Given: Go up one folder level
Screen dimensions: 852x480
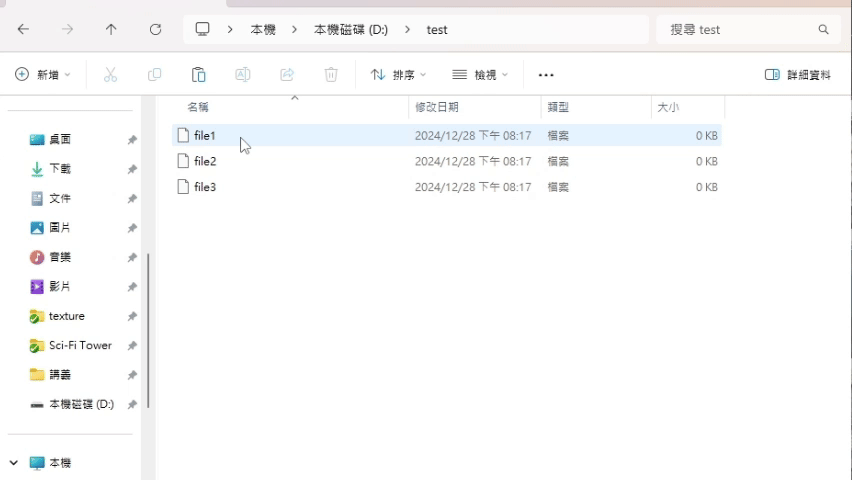Looking at the screenshot, I should 111,30.
